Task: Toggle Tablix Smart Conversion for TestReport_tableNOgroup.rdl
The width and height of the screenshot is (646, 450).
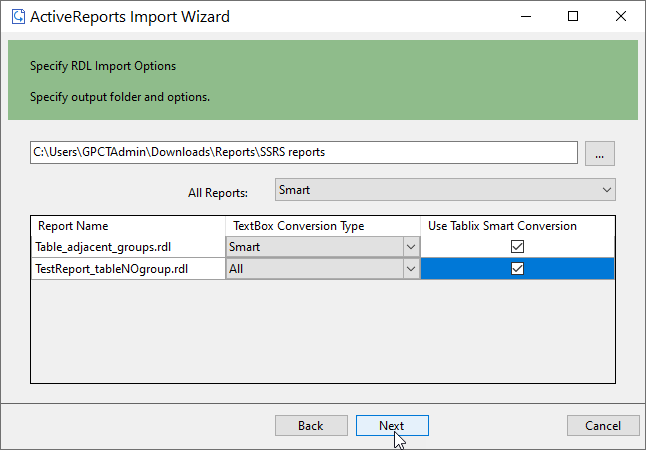Action: (x=517, y=269)
